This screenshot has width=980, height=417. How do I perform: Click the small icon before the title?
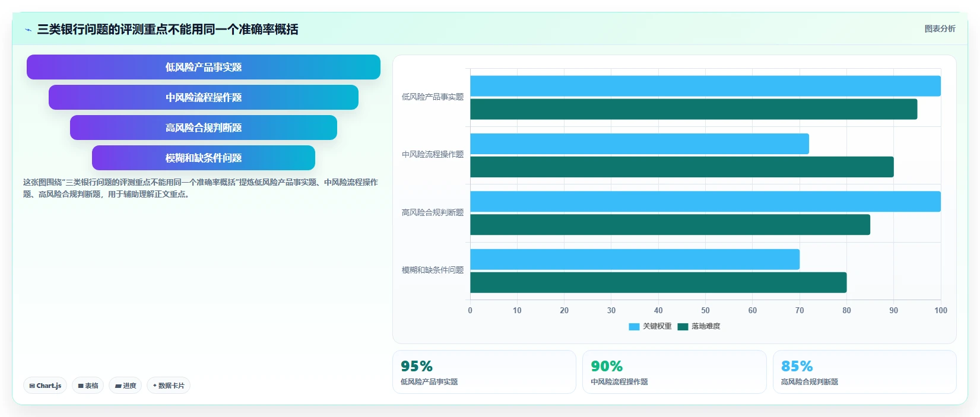28,30
